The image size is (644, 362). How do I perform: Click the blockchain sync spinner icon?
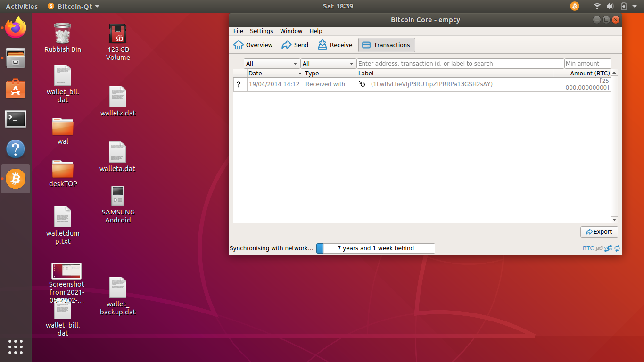coord(617,248)
